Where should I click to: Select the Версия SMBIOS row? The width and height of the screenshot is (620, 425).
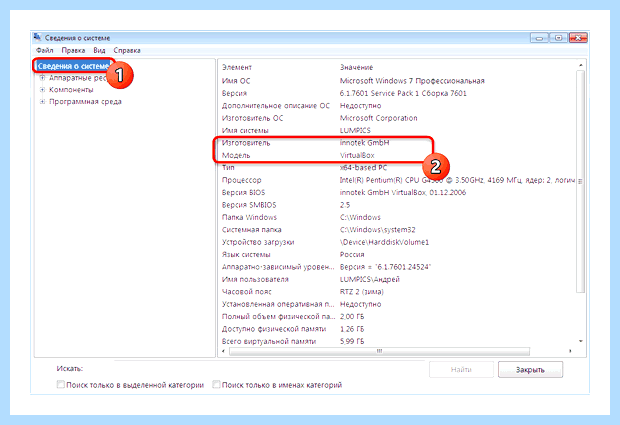coord(397,205)
